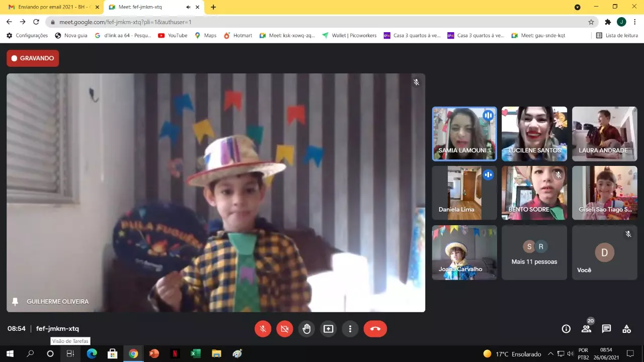The width and height of the screenshot is (644, 362).
Task: Open the YouTube bookmark
Action: click(x=173, y=36)
